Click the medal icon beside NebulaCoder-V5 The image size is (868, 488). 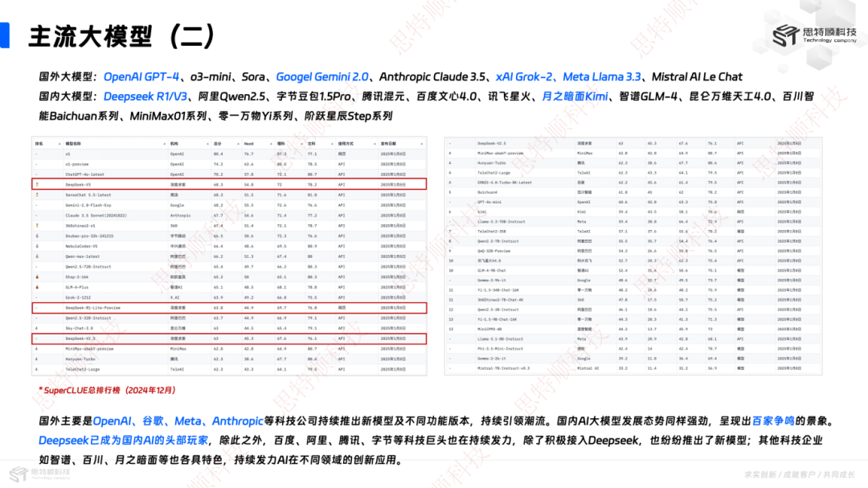[37, 246]
